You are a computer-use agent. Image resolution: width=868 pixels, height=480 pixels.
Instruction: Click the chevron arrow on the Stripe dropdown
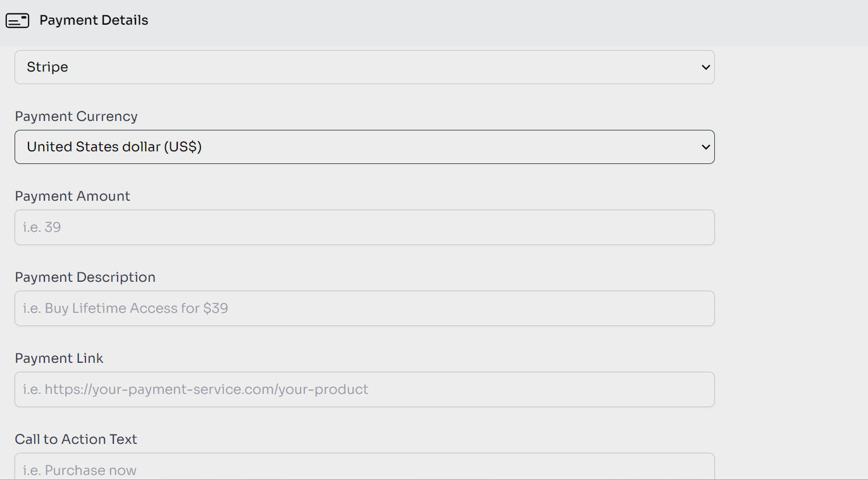click(706, 67)
